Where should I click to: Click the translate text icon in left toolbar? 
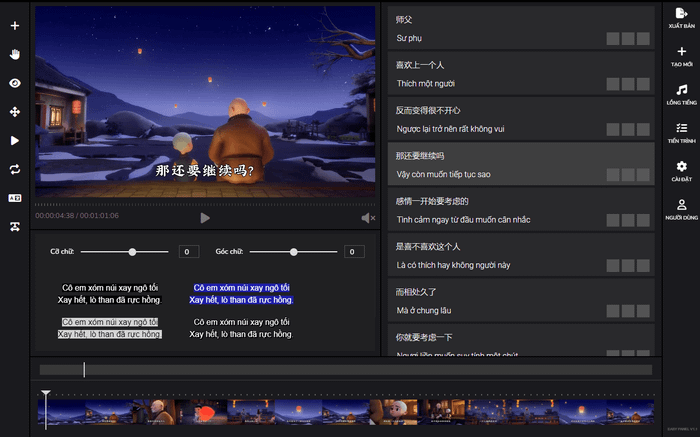tap(15, 198)
